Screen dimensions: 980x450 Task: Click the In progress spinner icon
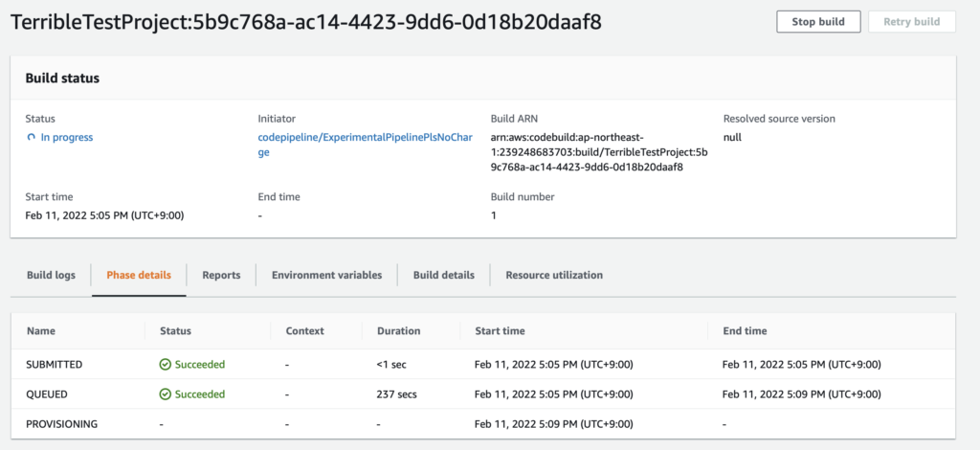click(31, 138)
